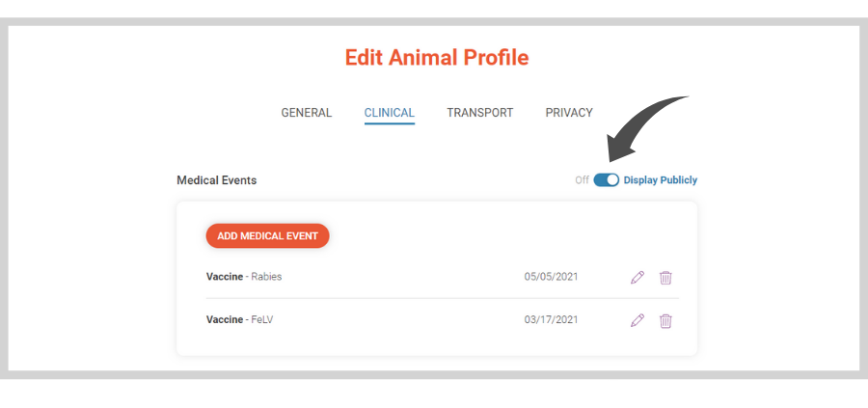Select the Clinical tab

[x=390, y=113]
